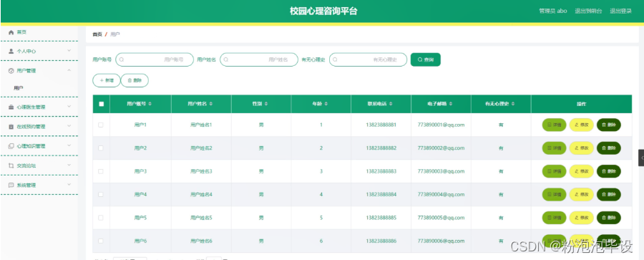
Task: Expand the 交流论坛 menu chevron
Action: 69,165
